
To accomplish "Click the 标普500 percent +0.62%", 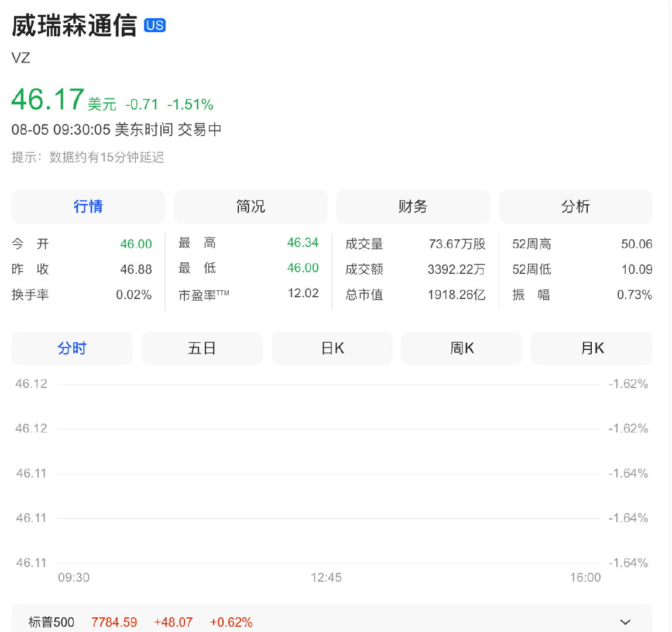I will (231, 622).
